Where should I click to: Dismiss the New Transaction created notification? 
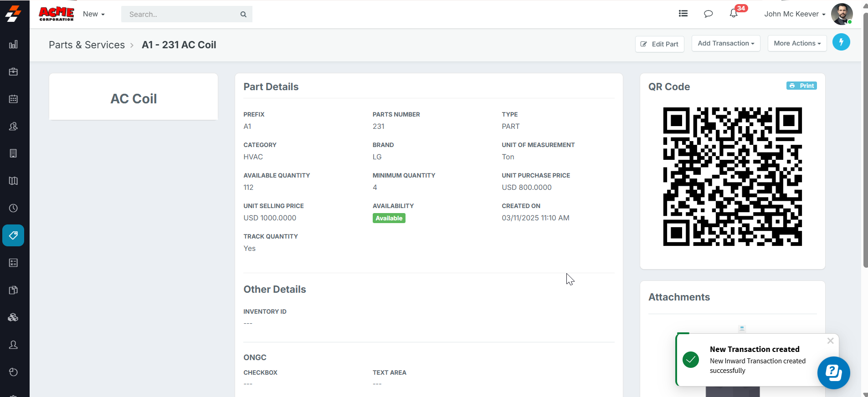830,341
